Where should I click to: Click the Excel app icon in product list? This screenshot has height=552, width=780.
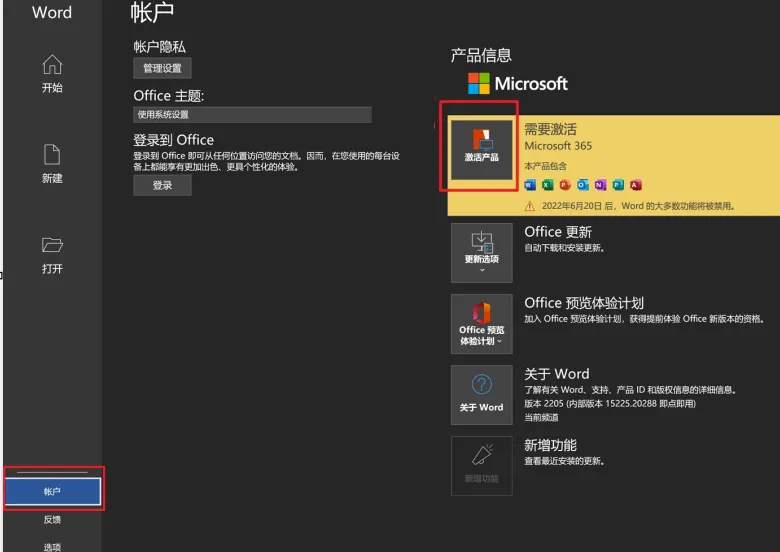click(548, 185)
